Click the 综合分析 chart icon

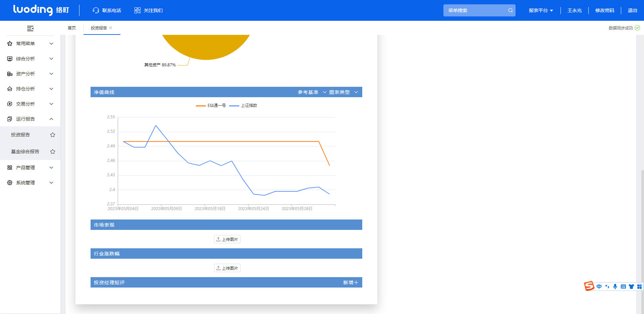[10, 59]
